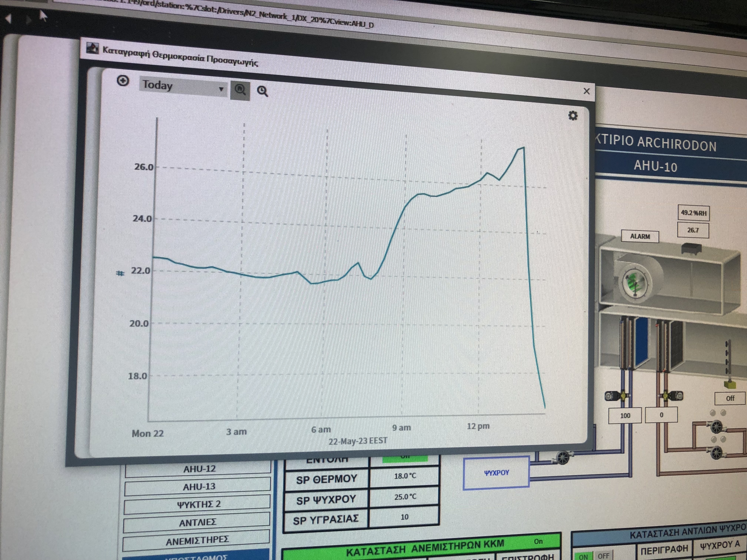747x560 pixels.
Task: Click the 9 am x-axis label
Action: [401, 428]
